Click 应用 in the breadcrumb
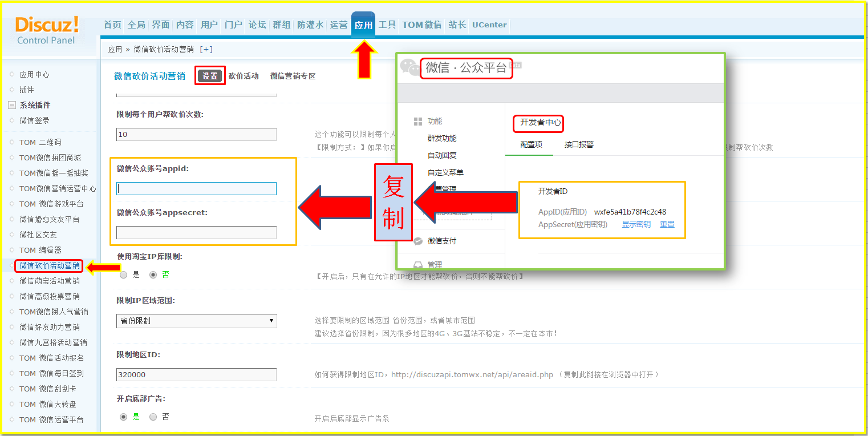Image resolution: width=868 pixels, height=436 pixels. point(115,50)
